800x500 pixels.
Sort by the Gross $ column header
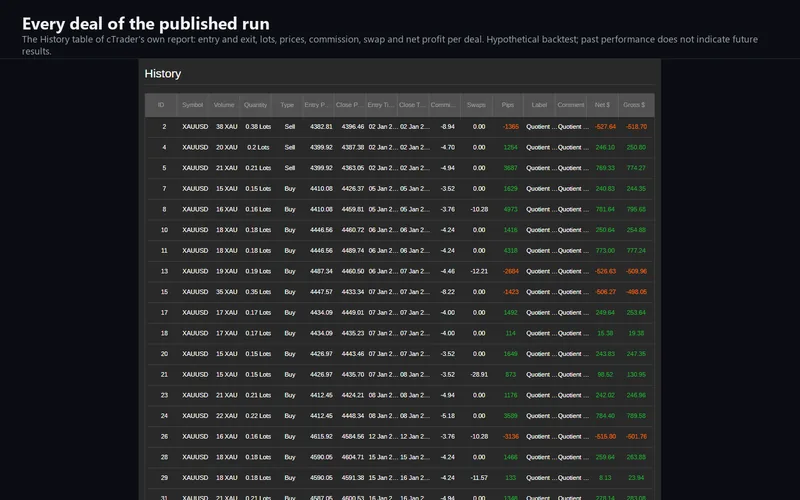click(634, 105)
